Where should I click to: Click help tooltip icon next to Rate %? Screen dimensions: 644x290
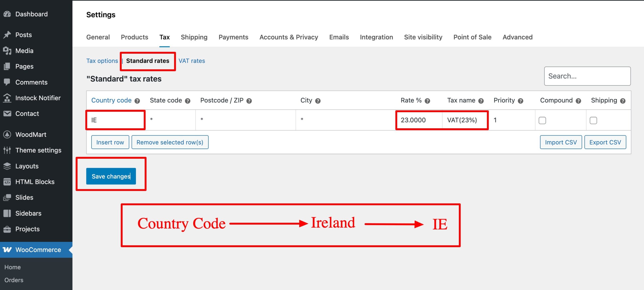tap(427, 101)
